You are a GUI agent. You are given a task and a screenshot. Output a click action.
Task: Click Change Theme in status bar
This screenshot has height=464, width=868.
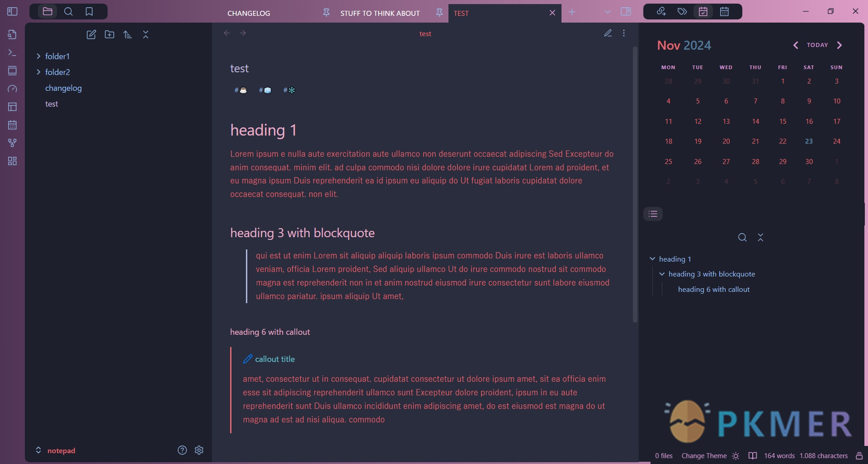704,455
